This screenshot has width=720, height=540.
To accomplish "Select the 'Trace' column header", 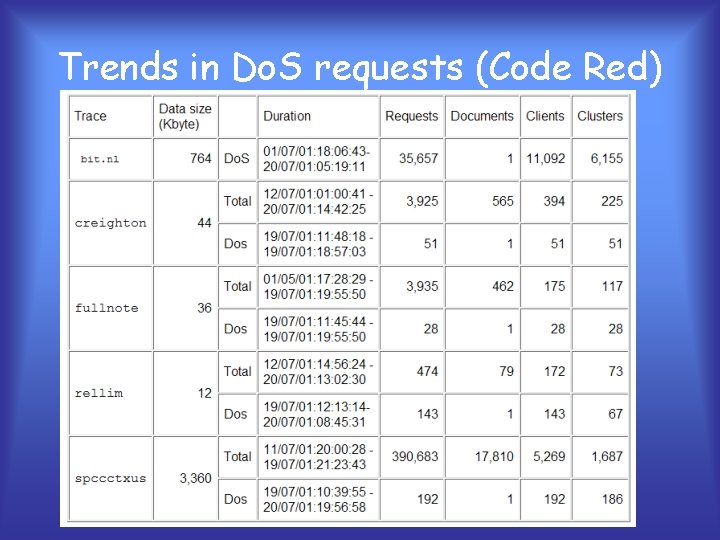I will click(x=90, y=116).
